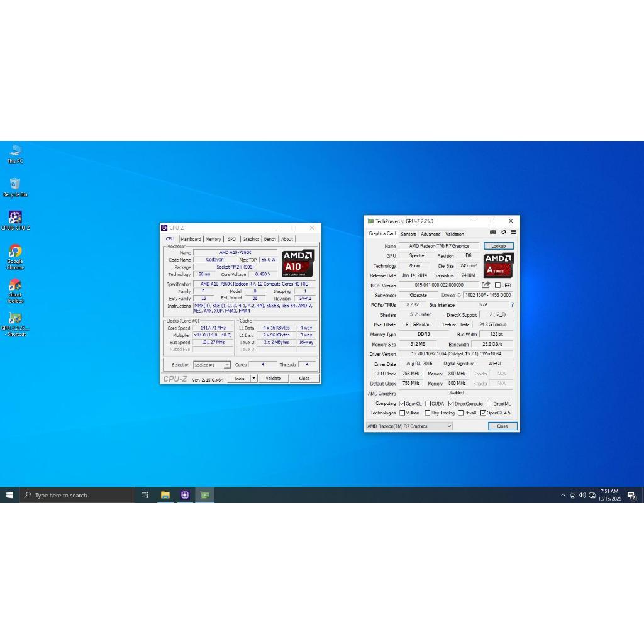Toggle the PhysX checkbox
The image size is (644, 644).
pos(460,413)
